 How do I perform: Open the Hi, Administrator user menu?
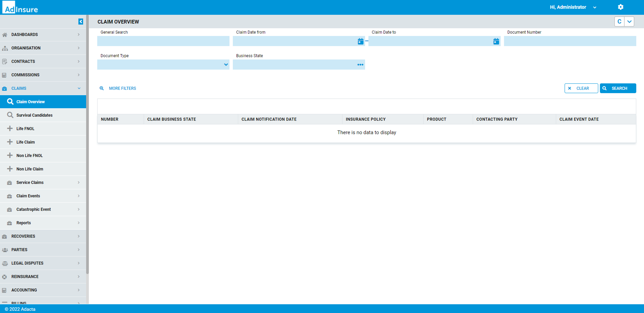(573, 7)
